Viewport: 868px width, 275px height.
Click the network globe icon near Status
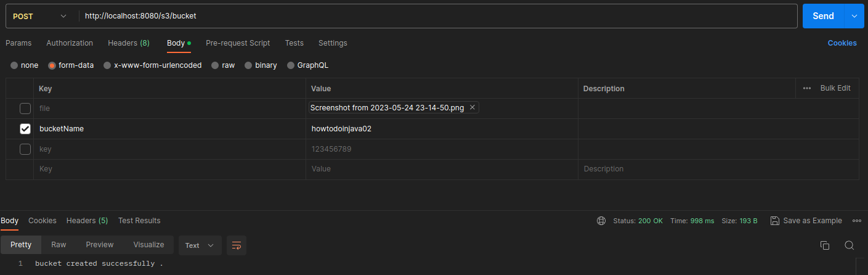(x=601, y=221)
